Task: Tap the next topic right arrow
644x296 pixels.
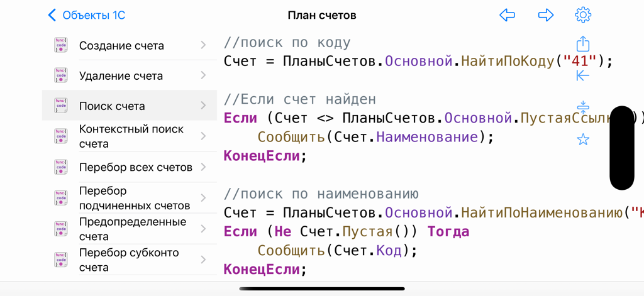Action: (x=545, y=15)
